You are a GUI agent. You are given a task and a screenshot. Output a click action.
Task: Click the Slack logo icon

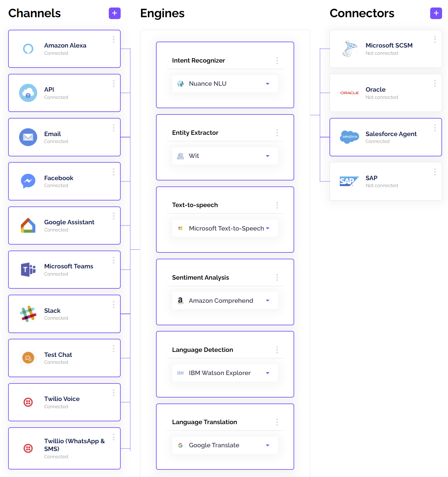(x=28, y=314)
